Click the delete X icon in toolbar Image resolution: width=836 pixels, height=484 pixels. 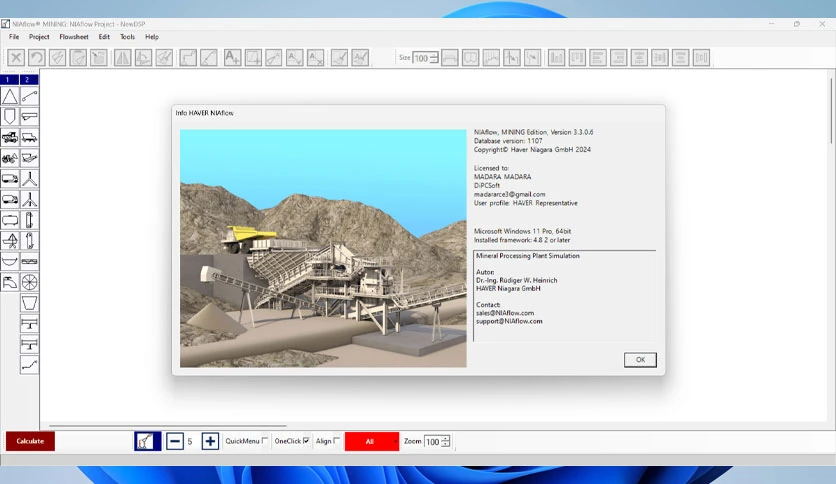coord(16,57)
